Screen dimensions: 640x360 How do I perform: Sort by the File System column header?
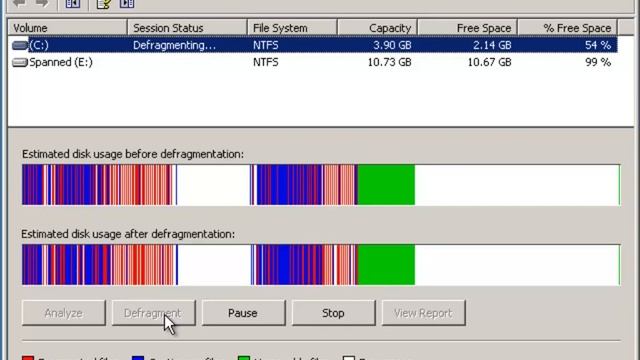(x=292, y=28)
